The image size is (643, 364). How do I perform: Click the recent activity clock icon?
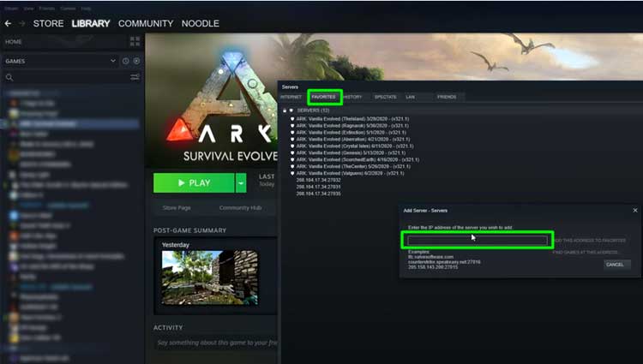click(125, 61)
